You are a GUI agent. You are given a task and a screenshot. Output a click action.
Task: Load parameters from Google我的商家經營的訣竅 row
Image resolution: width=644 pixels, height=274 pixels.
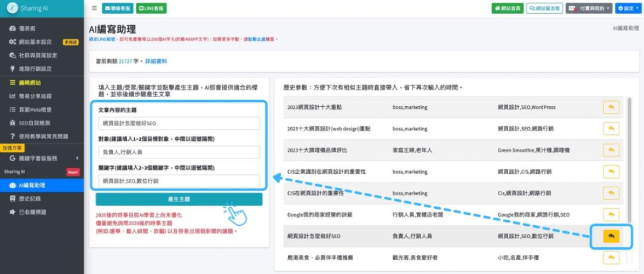tap(611, 214)
